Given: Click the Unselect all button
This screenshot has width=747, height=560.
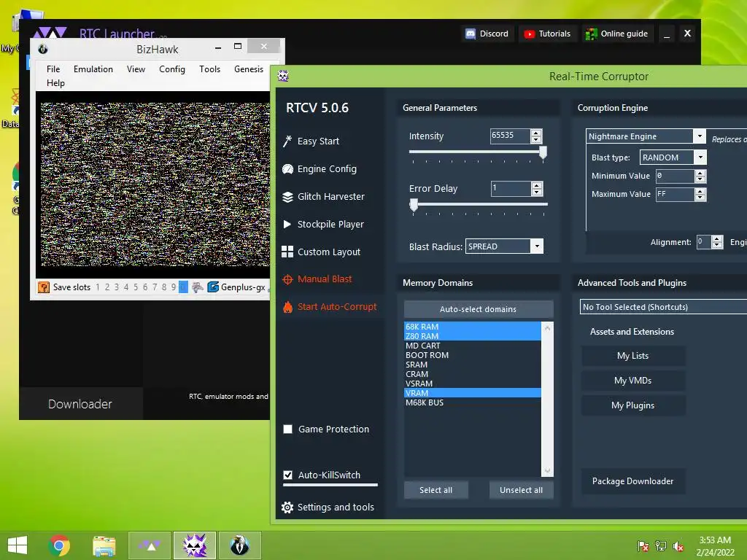Looking at the screenshot, I should point(521,490).
